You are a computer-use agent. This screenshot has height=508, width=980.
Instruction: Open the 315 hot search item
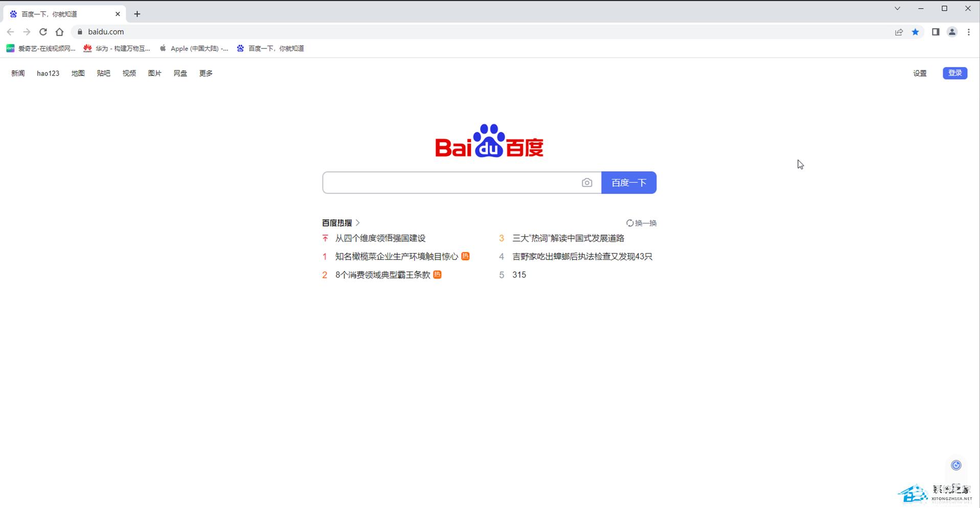click(x=519, y=275)
